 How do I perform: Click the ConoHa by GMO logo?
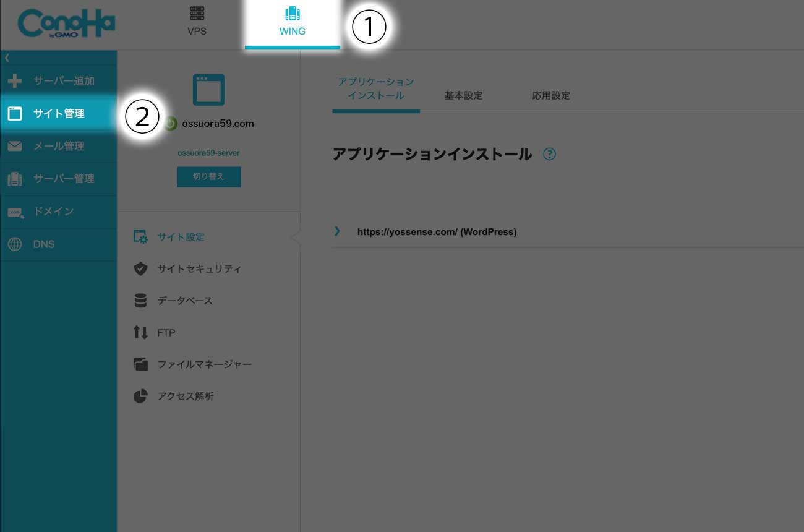tap(66, 25)
